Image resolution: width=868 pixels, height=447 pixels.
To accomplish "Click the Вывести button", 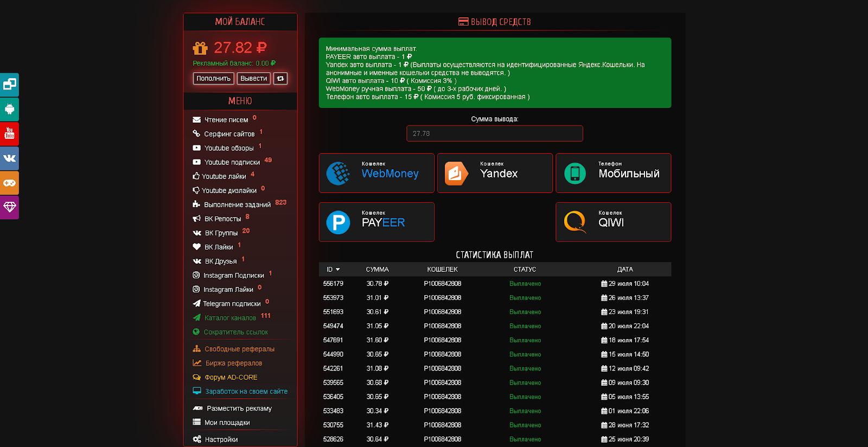I will tap(253, 79).
